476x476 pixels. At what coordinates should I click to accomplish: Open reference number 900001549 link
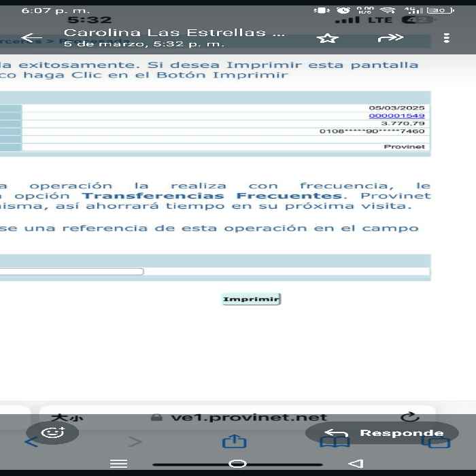tap(396, 116)
